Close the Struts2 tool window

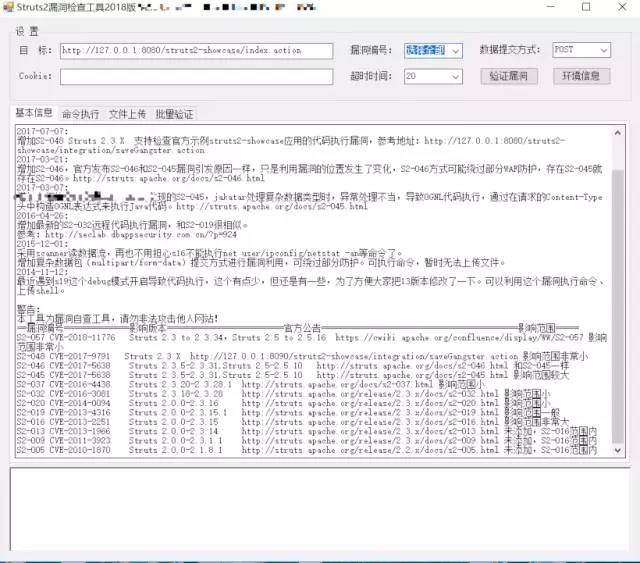pos(622,7)
